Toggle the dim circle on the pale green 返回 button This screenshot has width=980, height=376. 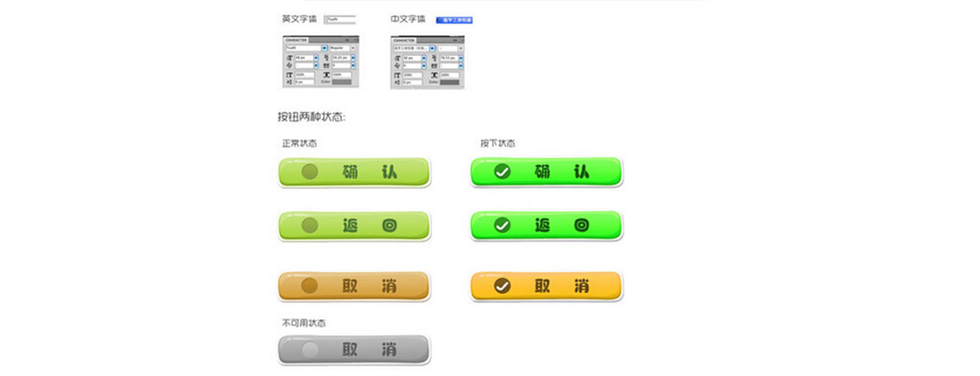(310, 225)
